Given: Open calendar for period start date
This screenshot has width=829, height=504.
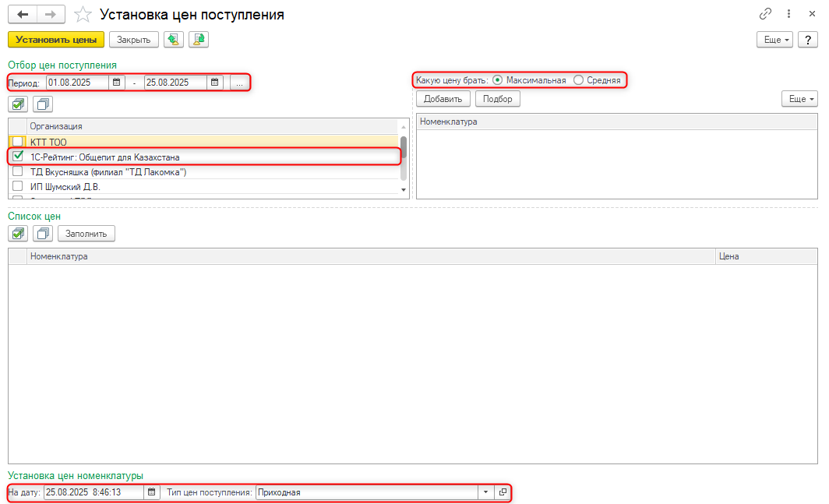Looking at the screenshot, I should 117,82.
